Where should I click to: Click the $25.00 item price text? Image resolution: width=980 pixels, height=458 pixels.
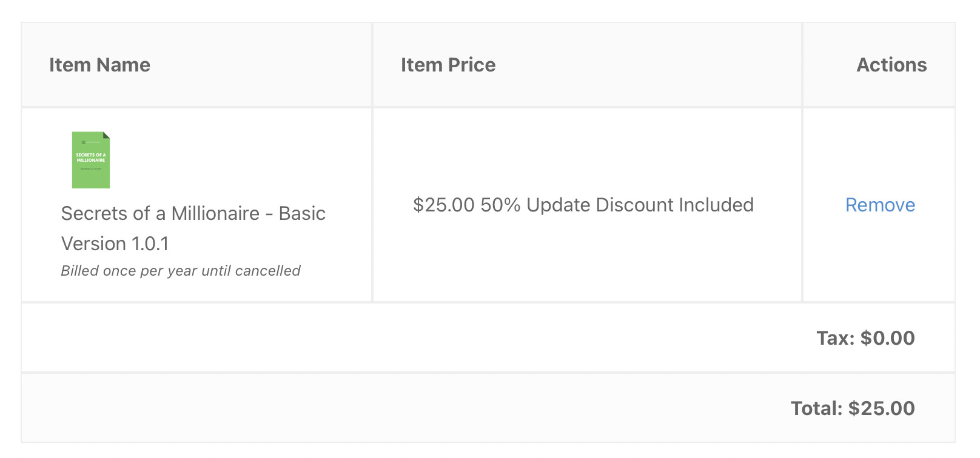(x=444, y=205)
